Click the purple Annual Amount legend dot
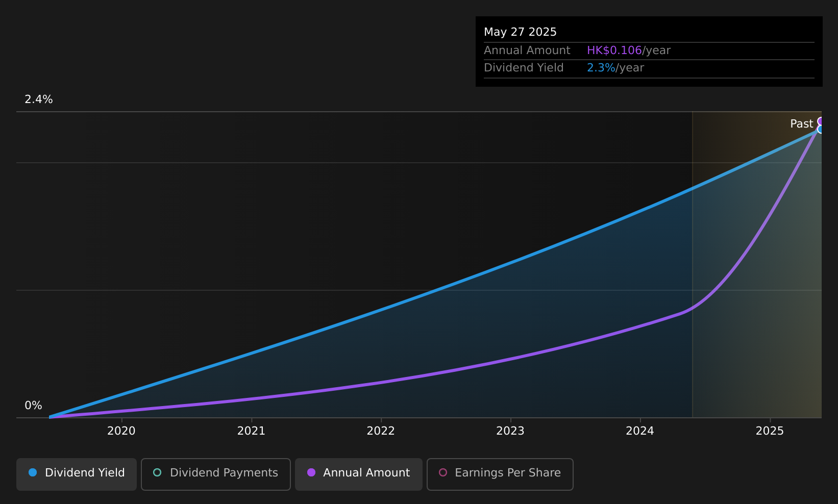This screenshot has height=504, width=838. coord(311,472)
